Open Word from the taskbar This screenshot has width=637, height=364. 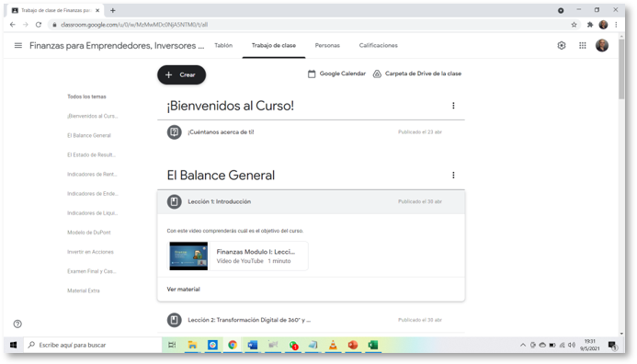[x=252, y=345]
